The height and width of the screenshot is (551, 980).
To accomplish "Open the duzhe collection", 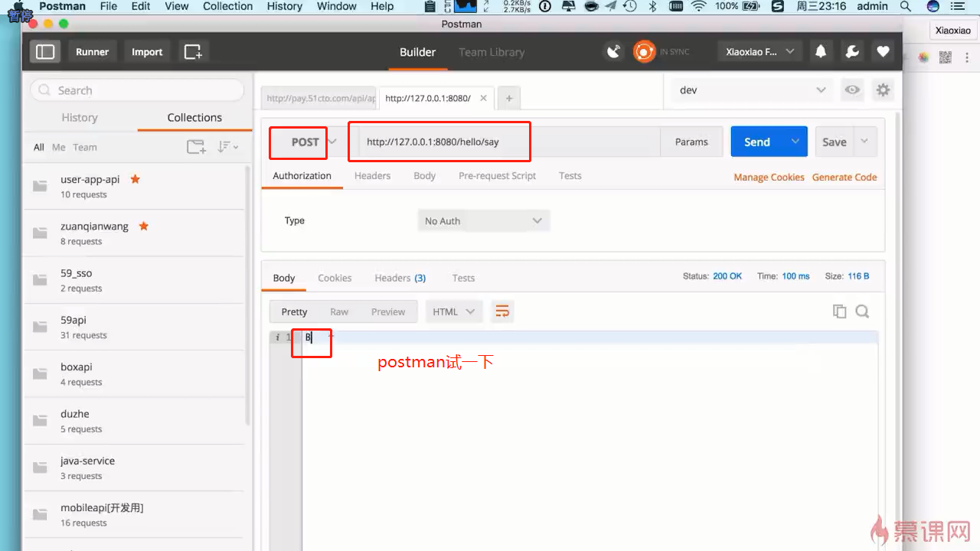I will click(x=134, y=421).
